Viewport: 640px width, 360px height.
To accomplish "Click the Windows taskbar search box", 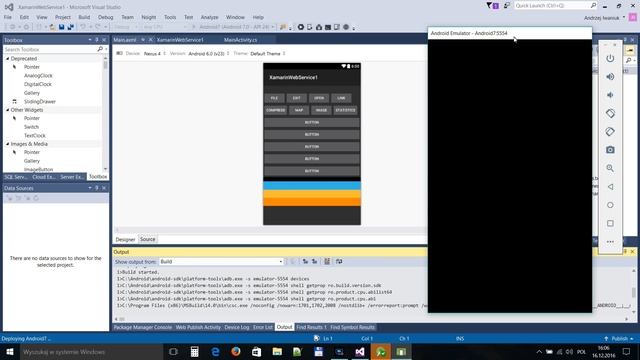I will [x=91, y=351].
